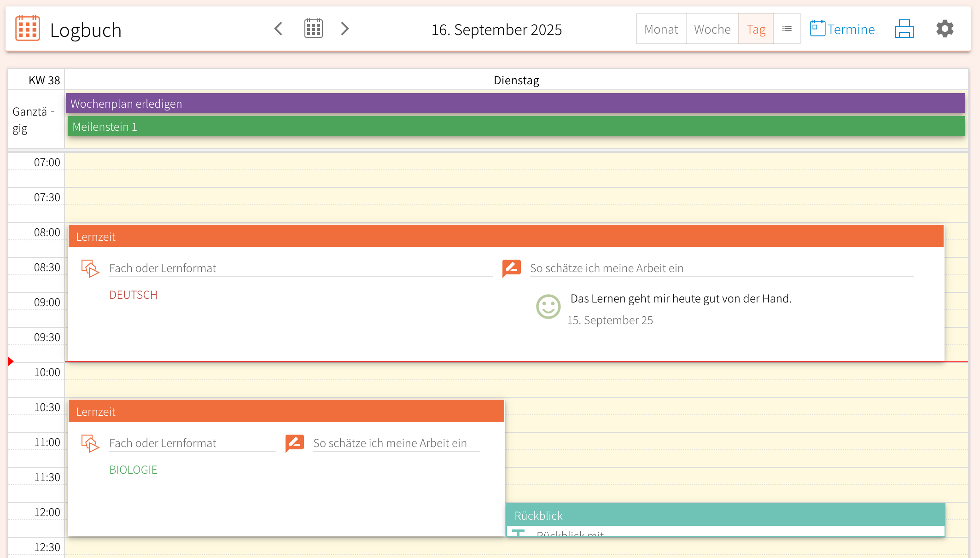Open the date picker calendar icon
The image size is (980, 558).
pyautogui.click(x=313, y=29)
